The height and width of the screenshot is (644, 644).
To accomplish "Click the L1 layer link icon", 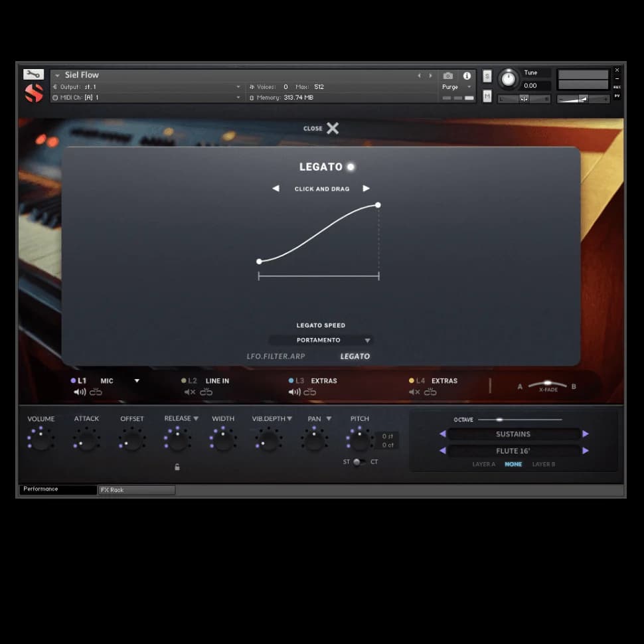I will click(96, 392).
